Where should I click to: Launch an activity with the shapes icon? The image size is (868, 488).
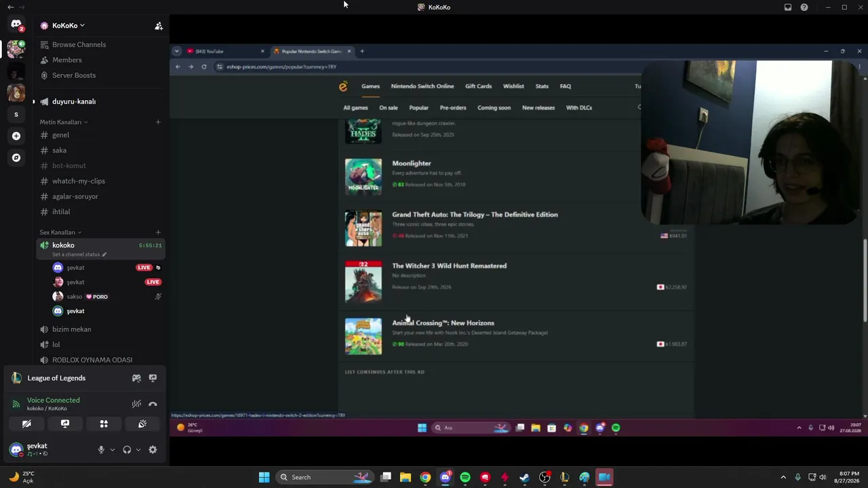pos(104,424)
